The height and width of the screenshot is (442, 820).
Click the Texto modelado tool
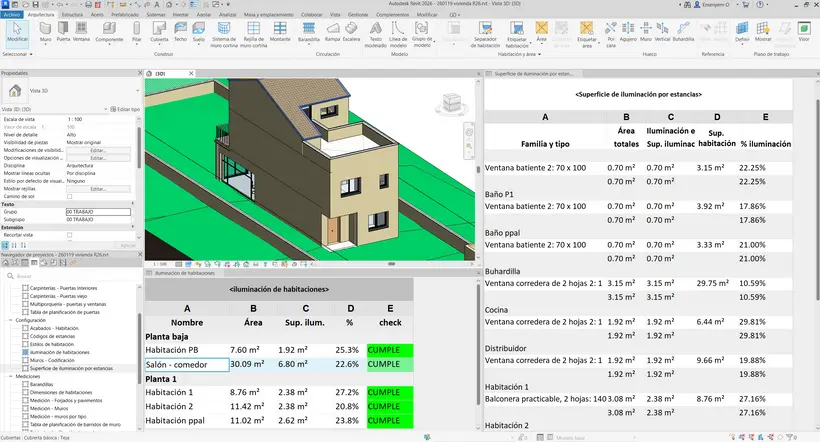375,35
